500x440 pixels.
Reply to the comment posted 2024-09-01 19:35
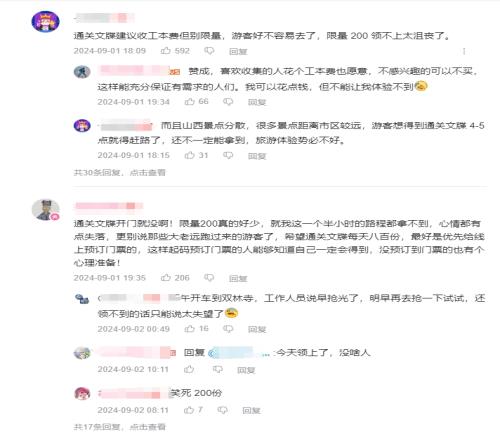click(238, 278)
